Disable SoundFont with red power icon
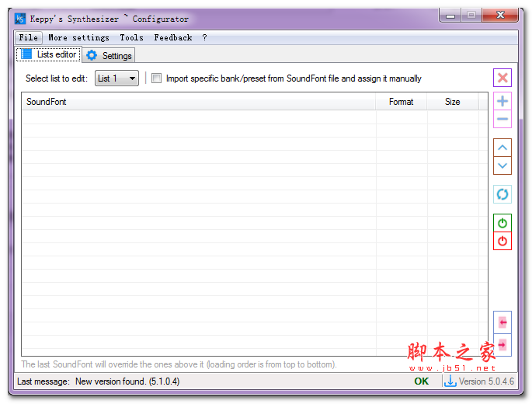The width and height of the screenshot is (532, 404). click(502, 241)
